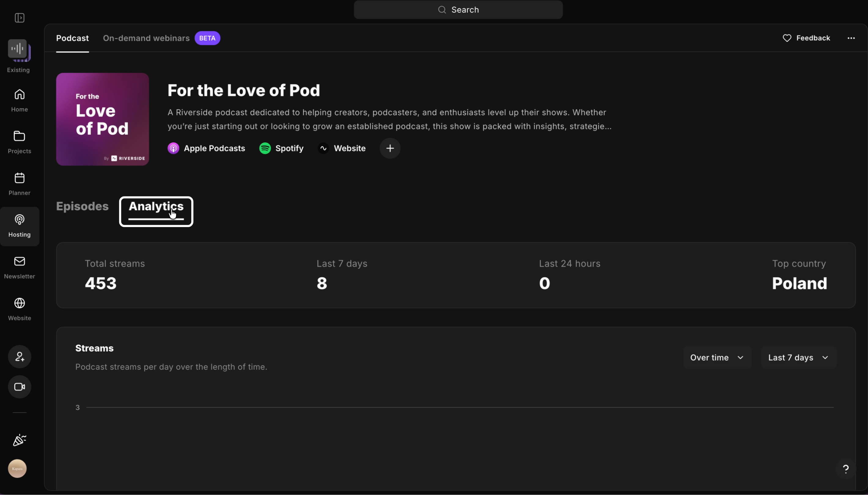868x495 pixels.
Task: Go to Home in sidebar
Action: tap(19, 100)
